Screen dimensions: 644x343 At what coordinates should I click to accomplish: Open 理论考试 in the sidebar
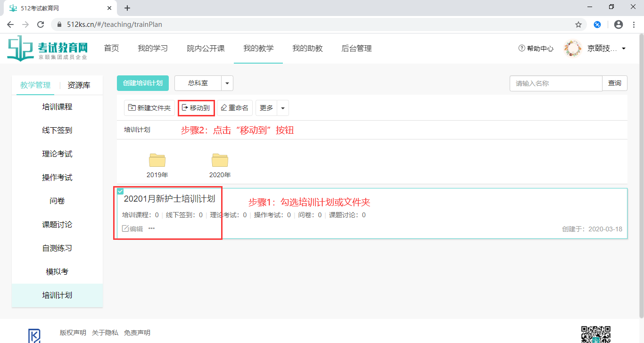click(57, 154)
